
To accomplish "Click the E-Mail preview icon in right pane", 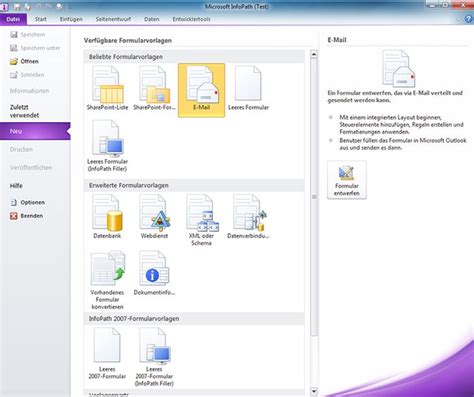I will (x=398, y=68).
